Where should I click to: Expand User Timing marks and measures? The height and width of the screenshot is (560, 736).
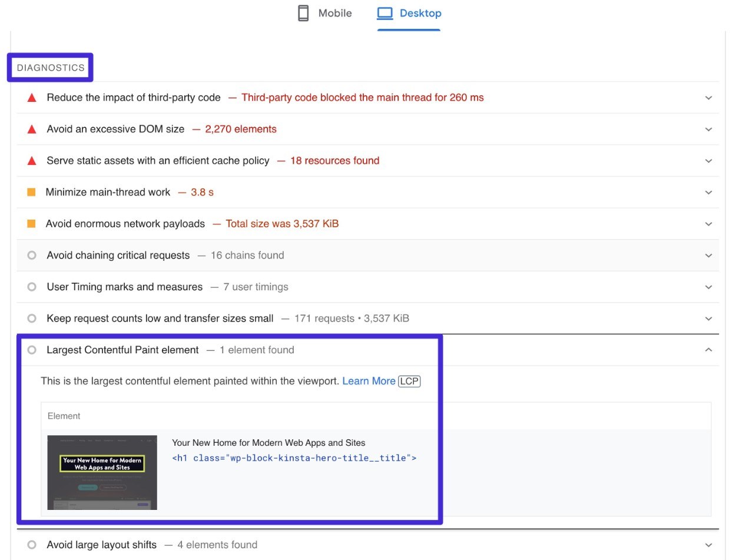pyautogui.click(x=709, y=287)
